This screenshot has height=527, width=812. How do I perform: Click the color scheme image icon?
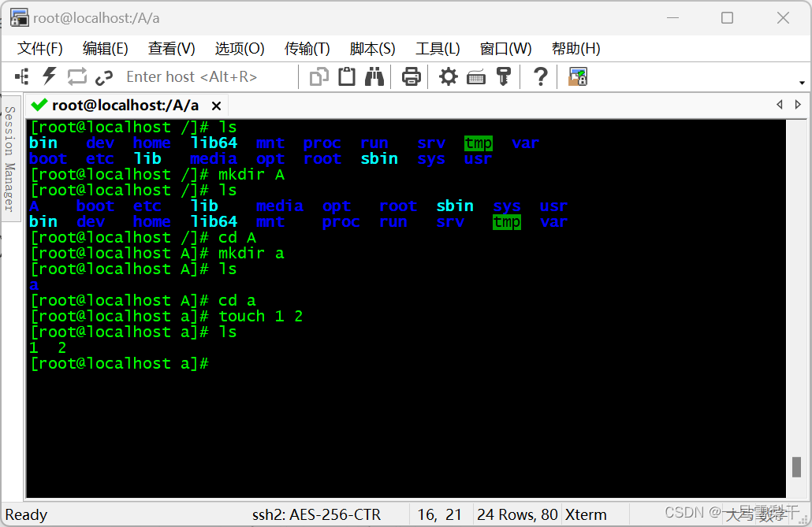tap(578, 76)
